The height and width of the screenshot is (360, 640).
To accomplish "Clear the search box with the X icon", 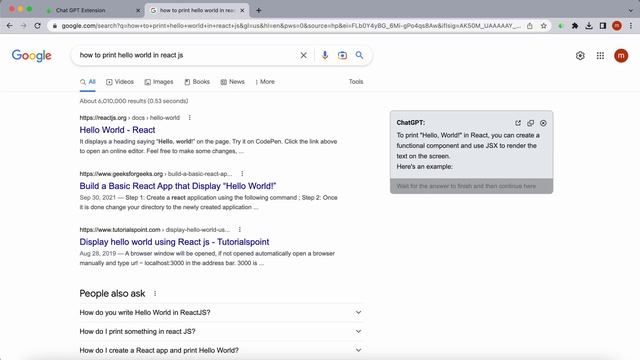I will tap(304, 55).
